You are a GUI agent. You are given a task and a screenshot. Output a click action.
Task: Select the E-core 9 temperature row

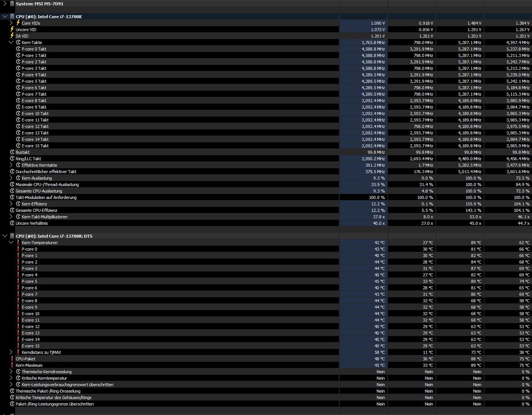coord(266,307)
